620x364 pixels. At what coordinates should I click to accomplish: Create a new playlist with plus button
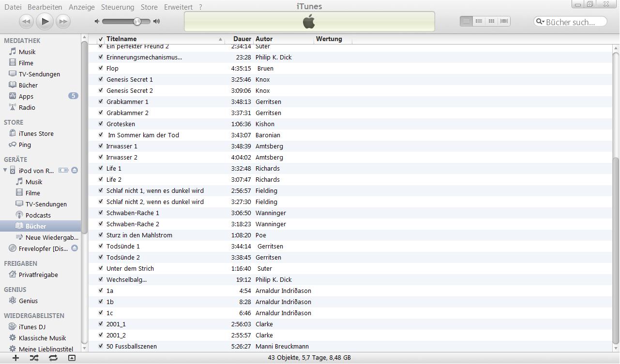click(x=15, y=358)
